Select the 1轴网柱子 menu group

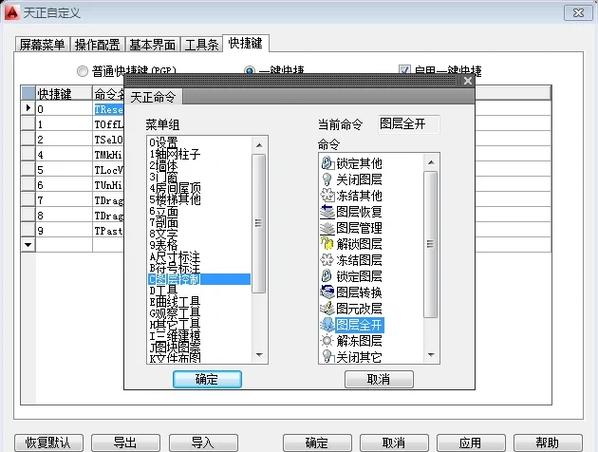click(199, 154)
